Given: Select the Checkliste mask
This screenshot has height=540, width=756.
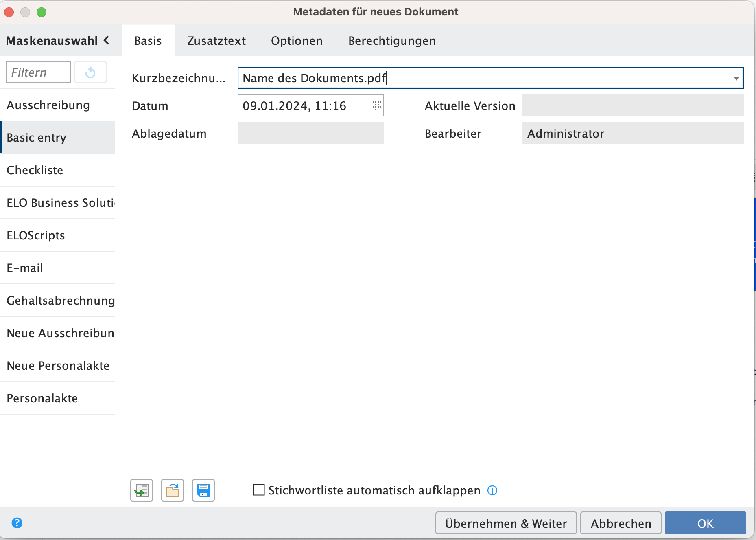Looking at the screenshot, I should coord(35,170).
